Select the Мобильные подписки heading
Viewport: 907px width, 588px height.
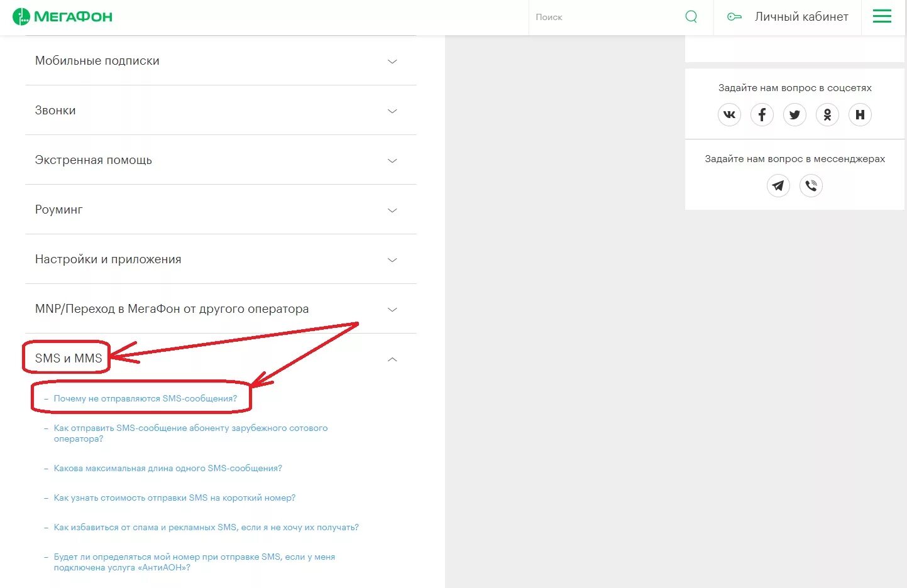click(x=97, y=61)
